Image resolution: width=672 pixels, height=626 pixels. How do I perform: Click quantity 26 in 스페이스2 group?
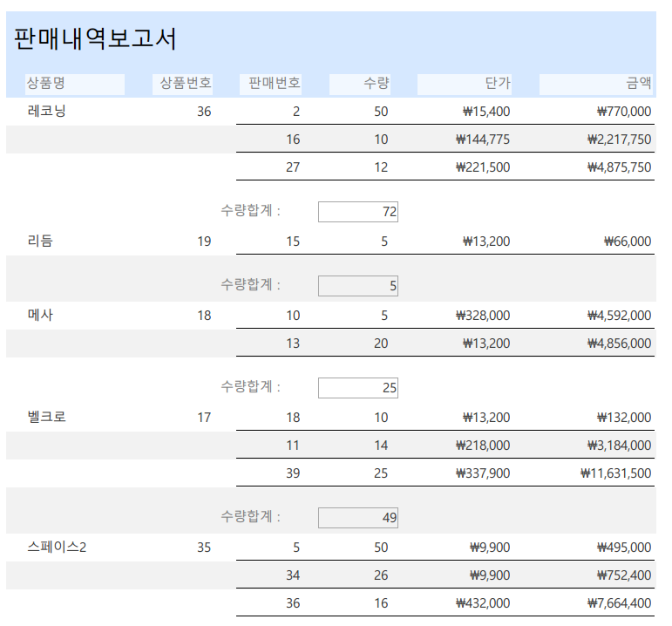pyautogui.click(x=381, y=575)
